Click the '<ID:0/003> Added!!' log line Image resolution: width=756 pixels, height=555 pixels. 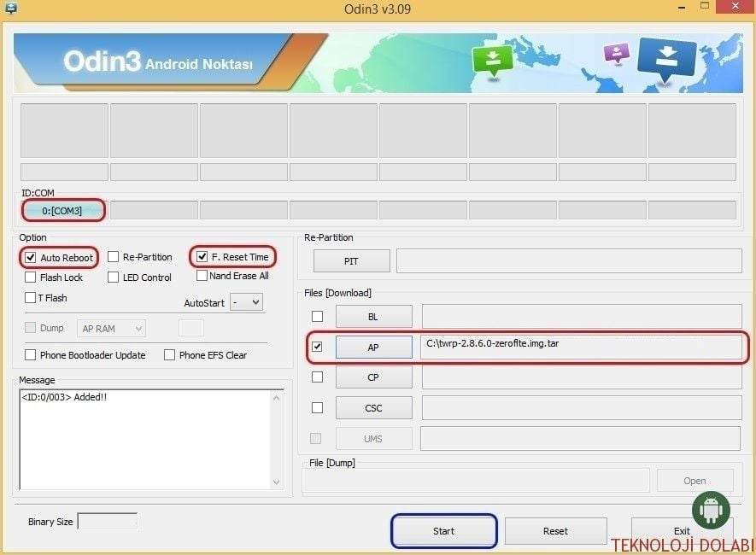64,397
